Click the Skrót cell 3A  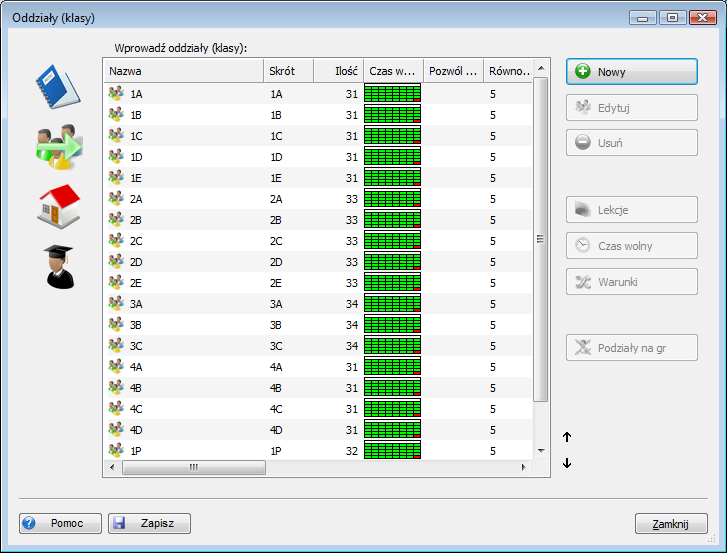[276, 304]
